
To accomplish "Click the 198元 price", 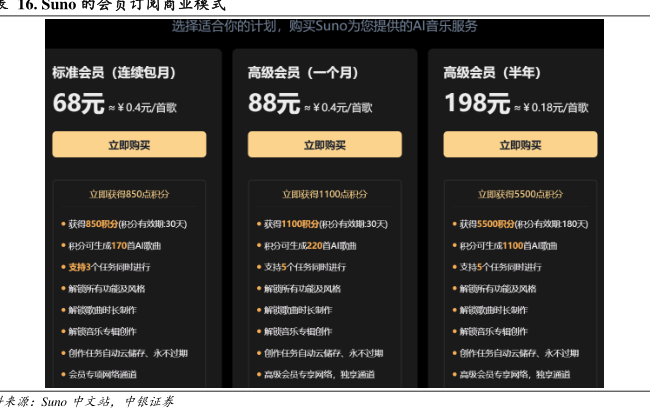I will pyautogui.click(x=476, y=103).
